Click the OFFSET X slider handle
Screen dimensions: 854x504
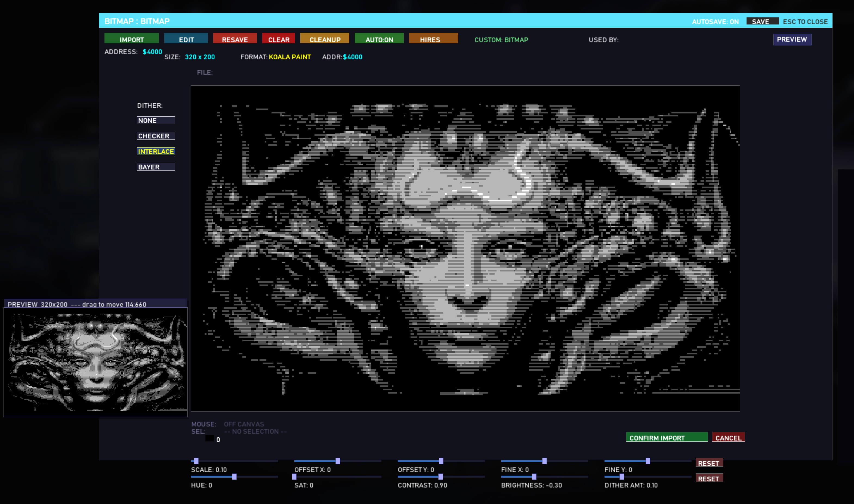click(x=338, y=461)
